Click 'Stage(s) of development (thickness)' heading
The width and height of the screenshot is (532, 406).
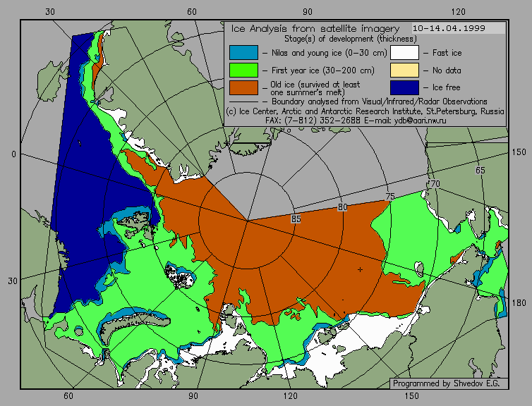coord(351,39)
